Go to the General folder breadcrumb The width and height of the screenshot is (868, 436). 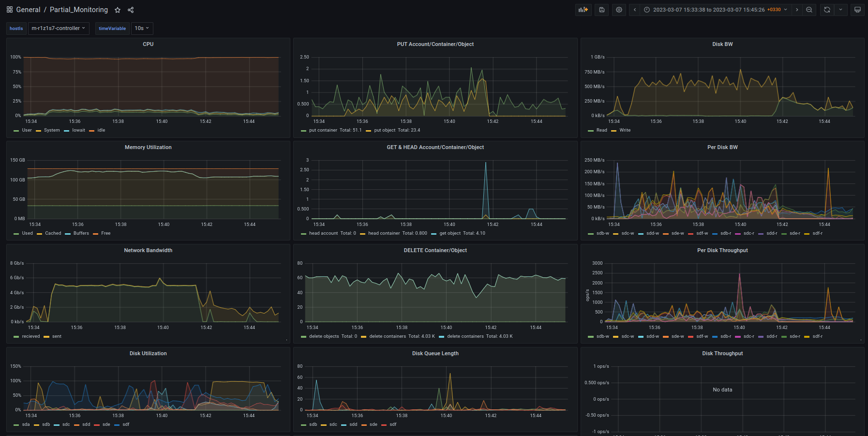point(28,10)
